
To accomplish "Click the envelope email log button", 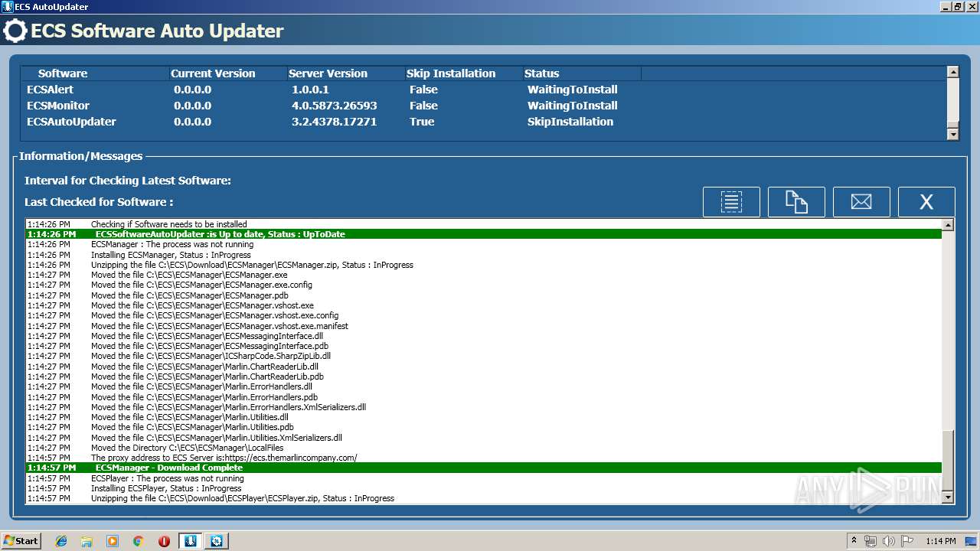I will (x=861, y=202).
